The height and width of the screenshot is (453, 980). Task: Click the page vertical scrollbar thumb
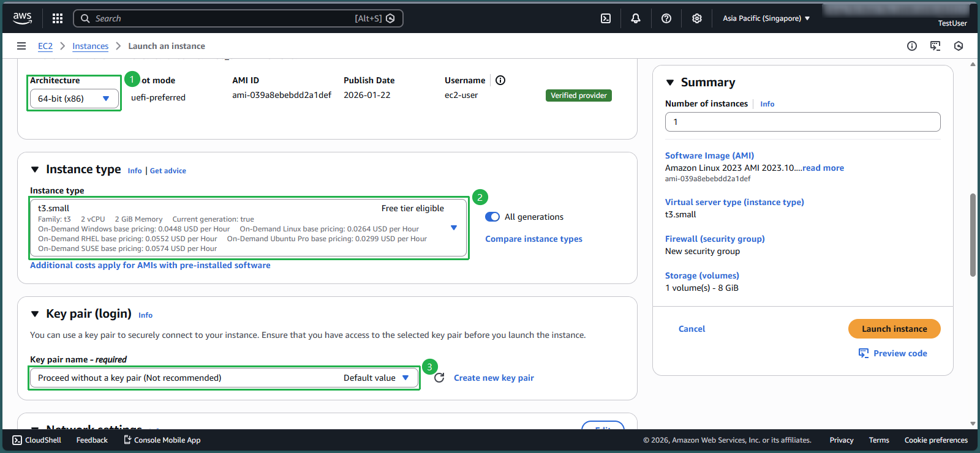tap(973, 235)
